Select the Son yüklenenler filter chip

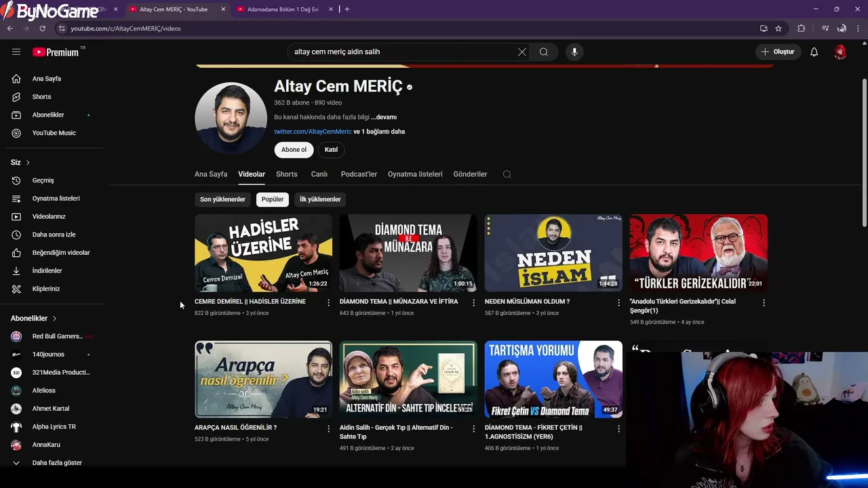(222, 199)
